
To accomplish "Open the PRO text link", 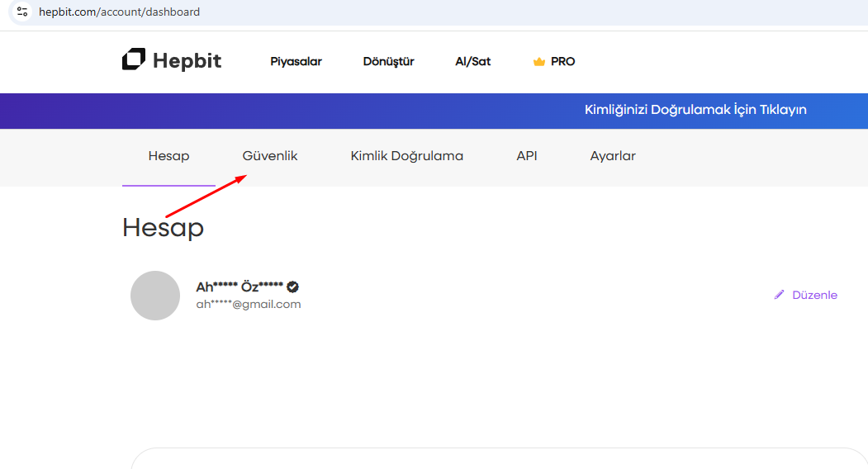I will point(562,61).
